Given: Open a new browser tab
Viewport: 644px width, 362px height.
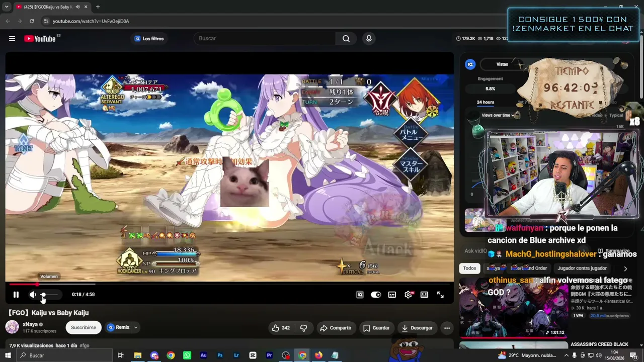Looking at the screenshot, I should (98, 7).
